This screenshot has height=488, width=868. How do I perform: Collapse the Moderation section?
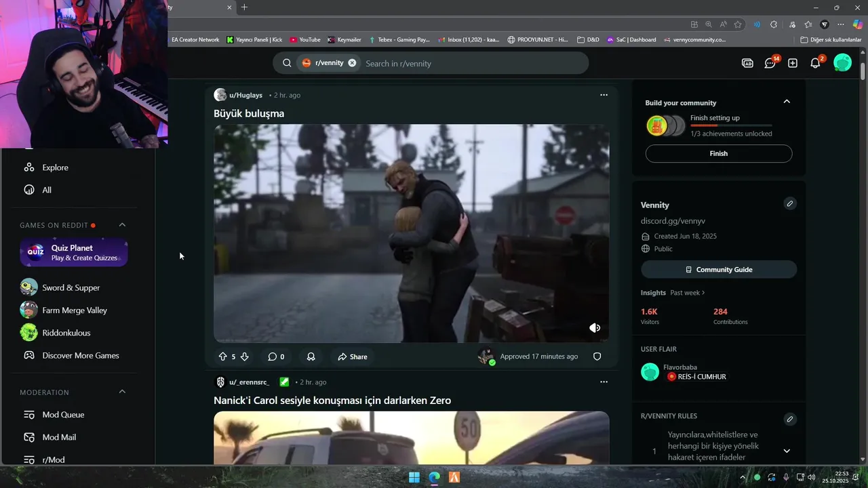[x=123, y=392]
